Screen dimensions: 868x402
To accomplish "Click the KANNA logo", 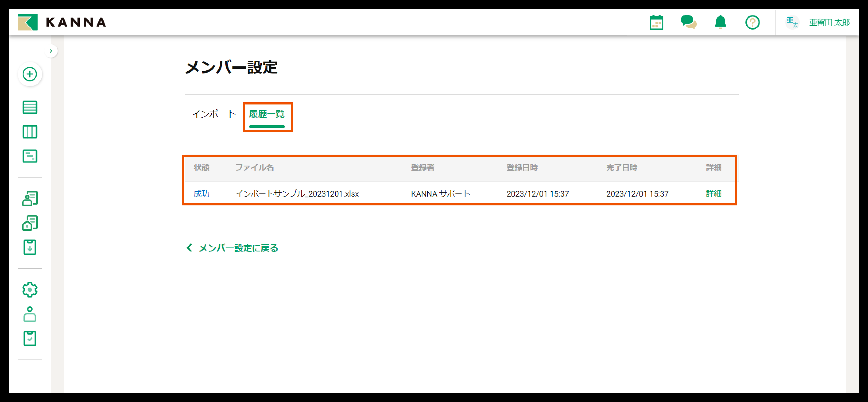I will (x=62, y=22).
